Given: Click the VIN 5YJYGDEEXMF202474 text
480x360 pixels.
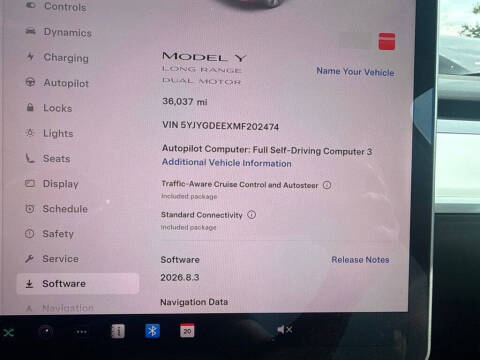Looking at the screenshot, I should pos(220,126).
